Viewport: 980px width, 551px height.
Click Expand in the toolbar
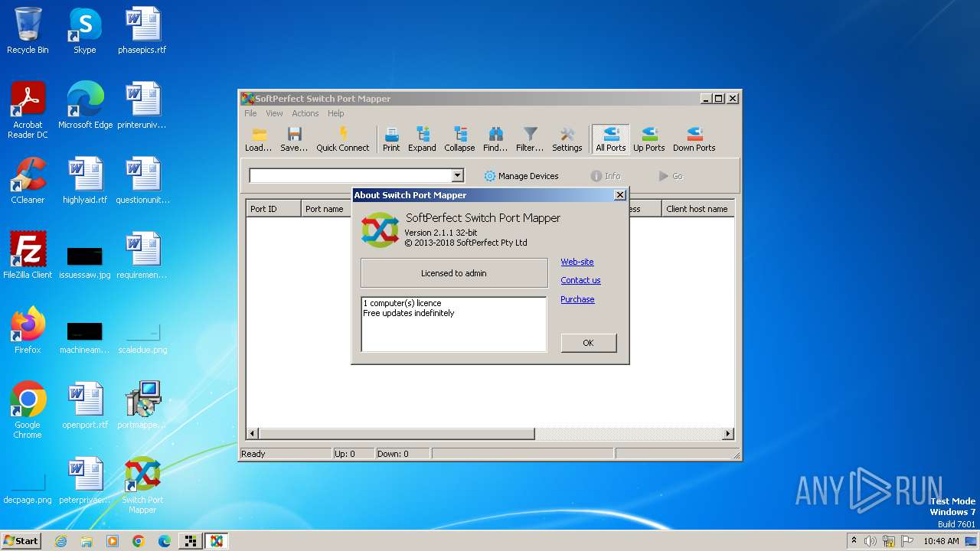point(422,139)
